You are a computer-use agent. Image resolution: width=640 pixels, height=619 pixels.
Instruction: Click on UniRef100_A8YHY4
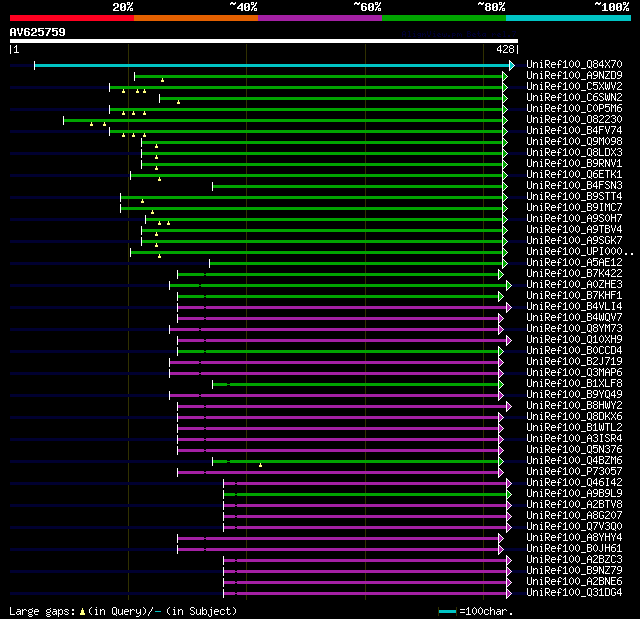pos(574,538)
